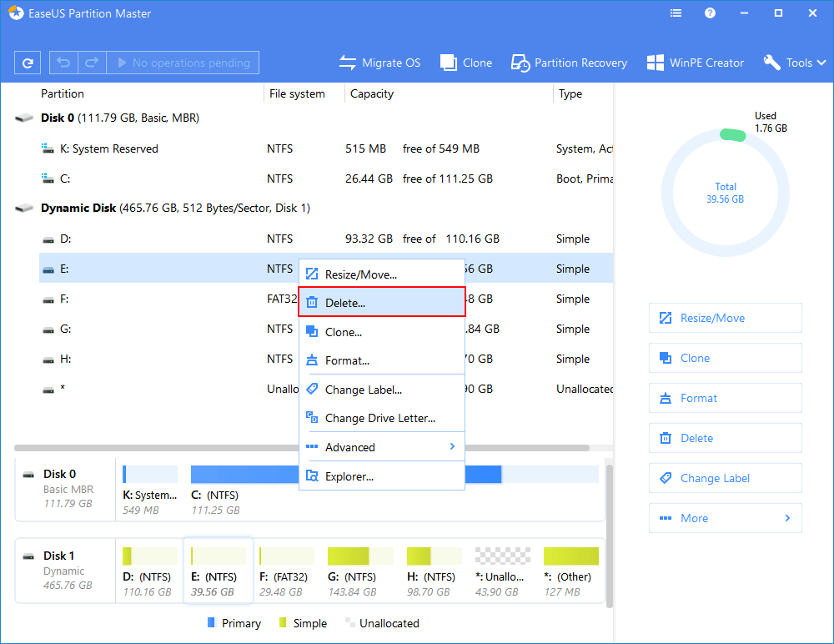This screenshot has width=834, height=644.
Task: Expand the Tools dropdown
Action: tap(795, 63)
